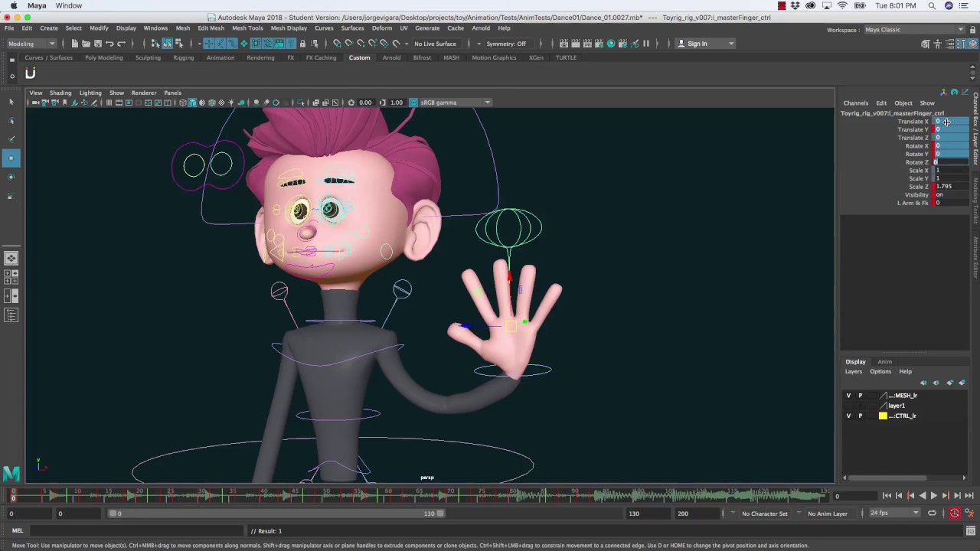980x551 pixels.
Task: Toggle visibility V of MESH_lr layer
Action: [x=848, y=396]
